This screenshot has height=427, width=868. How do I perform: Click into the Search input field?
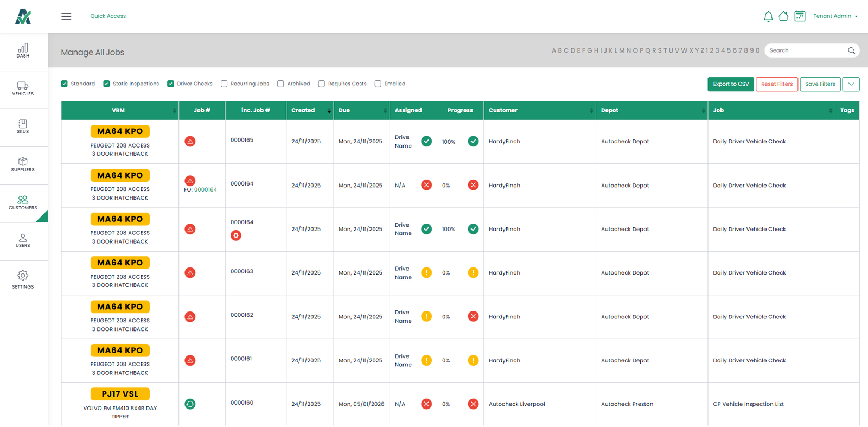[805, 50]
